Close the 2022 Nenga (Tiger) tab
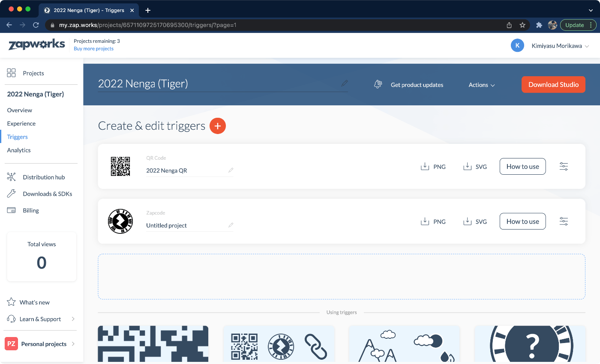 coord(132,10)
